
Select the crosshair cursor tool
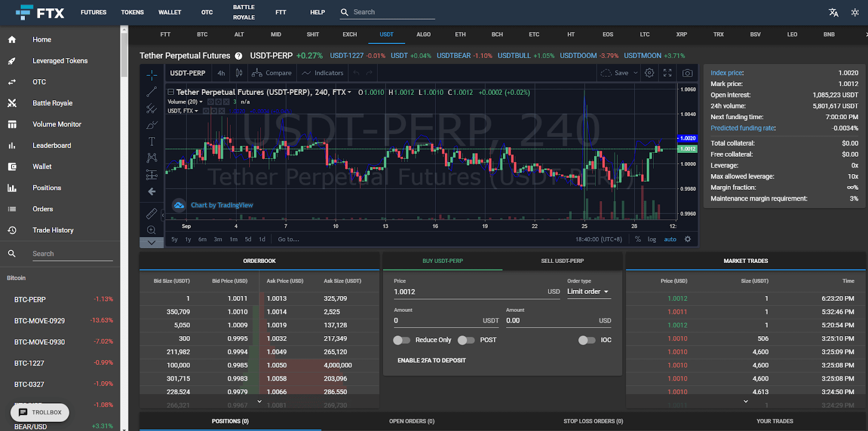point(152,75)
